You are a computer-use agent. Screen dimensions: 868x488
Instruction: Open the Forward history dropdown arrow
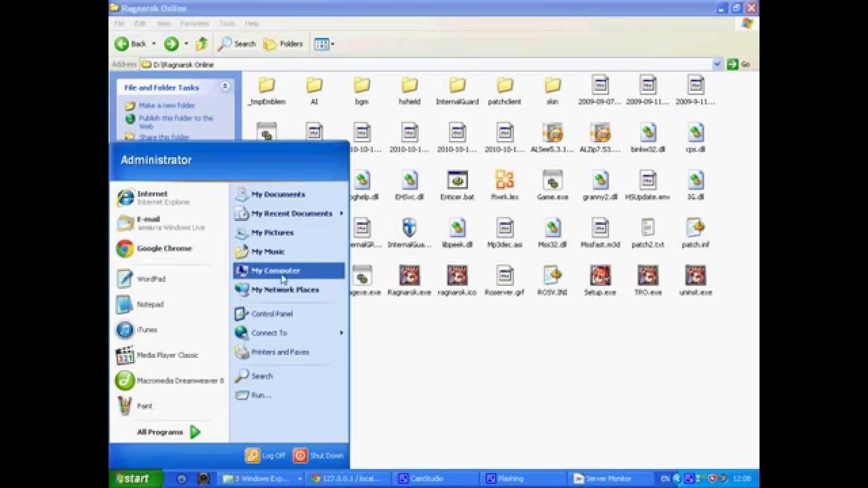(x=186, y=44)
